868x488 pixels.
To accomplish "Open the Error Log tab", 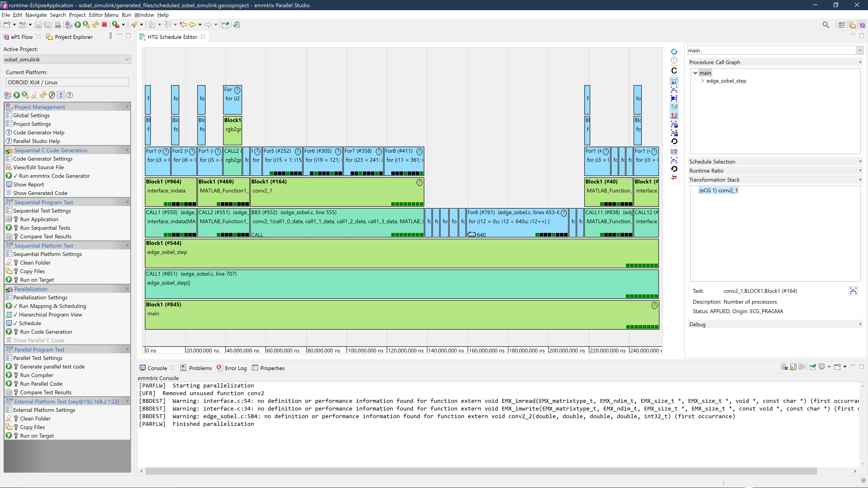I will coord(231,368).
